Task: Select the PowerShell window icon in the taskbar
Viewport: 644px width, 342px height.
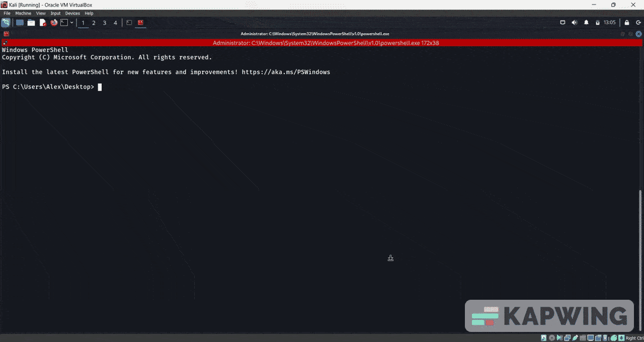Action: pos(140,22)
